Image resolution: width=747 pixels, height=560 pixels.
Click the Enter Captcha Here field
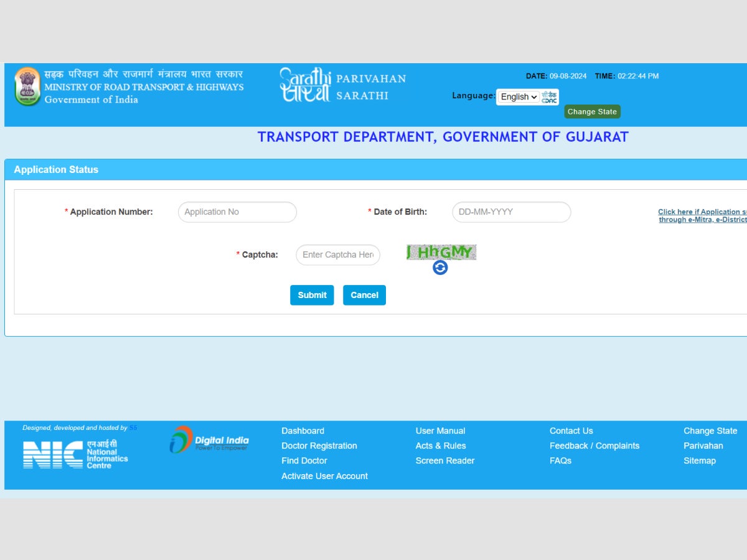[338, 254]
